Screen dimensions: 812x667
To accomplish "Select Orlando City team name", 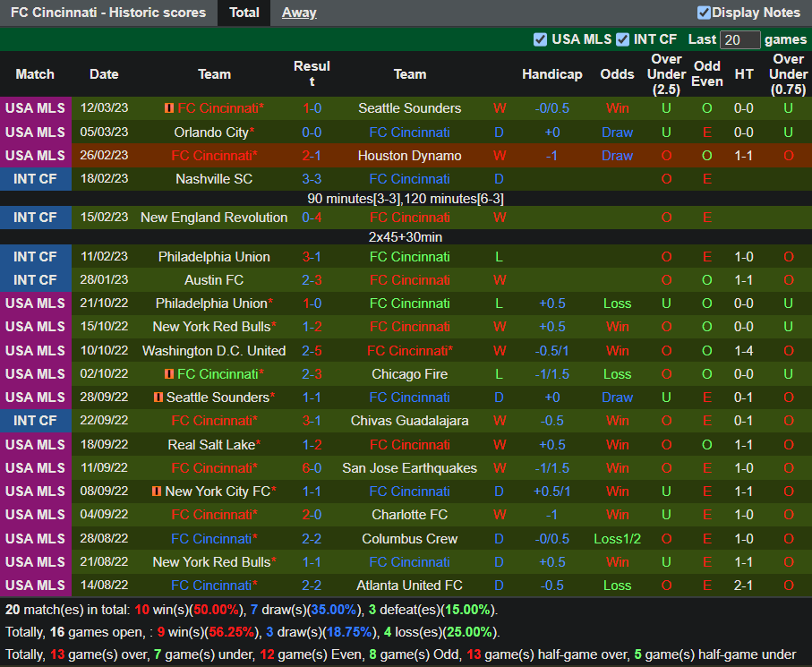I will (x=211, y=133).
